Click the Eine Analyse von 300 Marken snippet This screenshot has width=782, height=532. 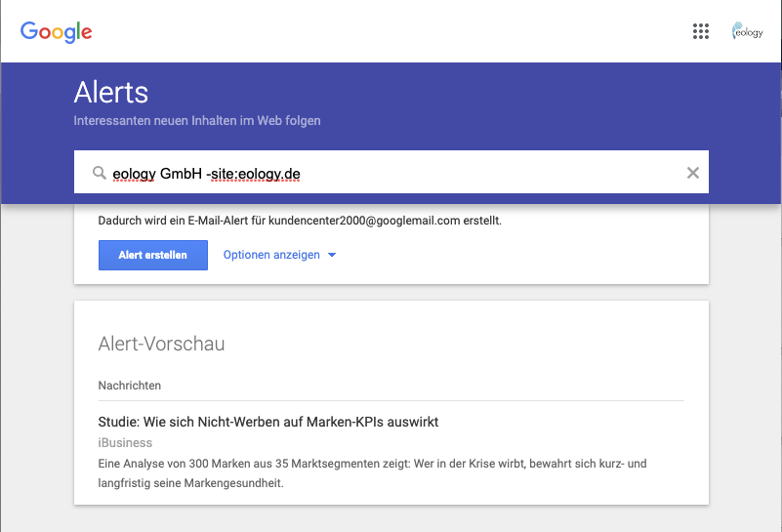pos(372,473)
